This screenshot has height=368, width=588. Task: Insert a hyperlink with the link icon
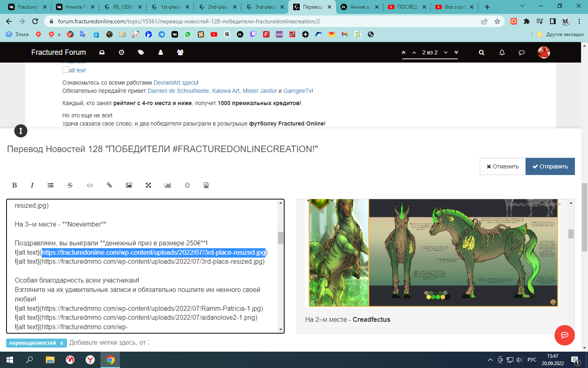click(x=109, y=185)
